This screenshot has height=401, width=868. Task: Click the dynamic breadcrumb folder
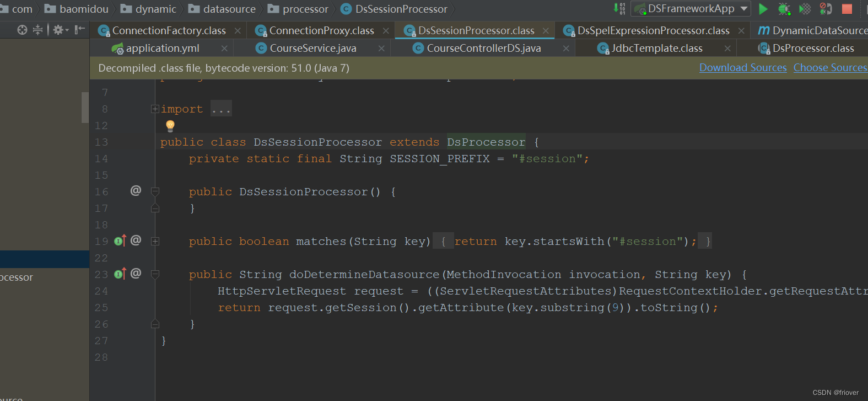(x=149, y=9)
